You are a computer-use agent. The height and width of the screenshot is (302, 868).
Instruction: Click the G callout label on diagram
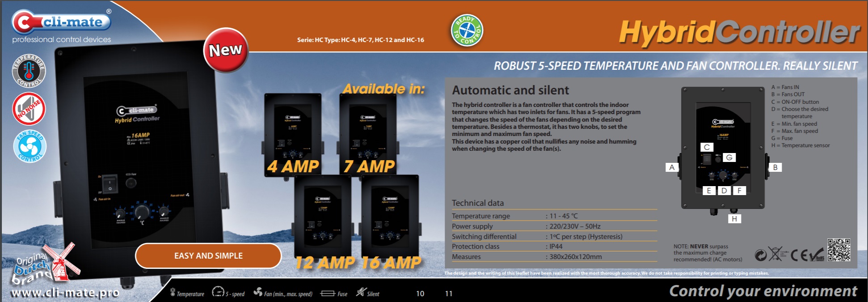point(729,157)
